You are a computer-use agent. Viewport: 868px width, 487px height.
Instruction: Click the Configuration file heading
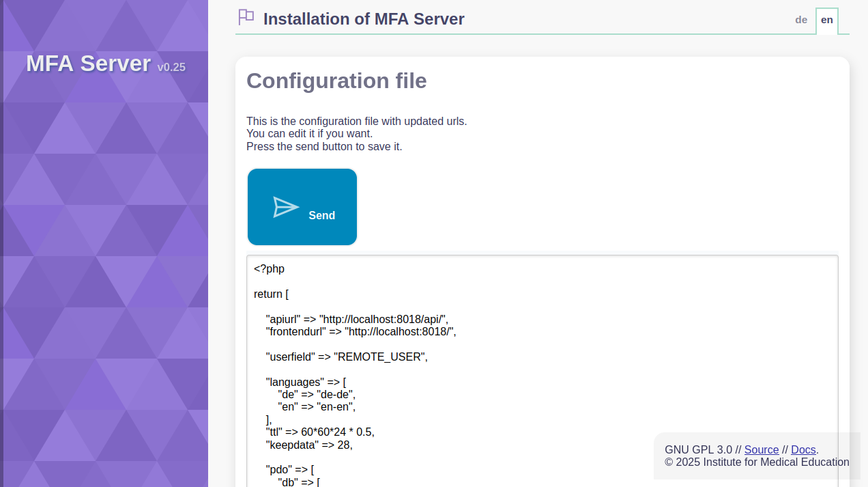(336, 81)
